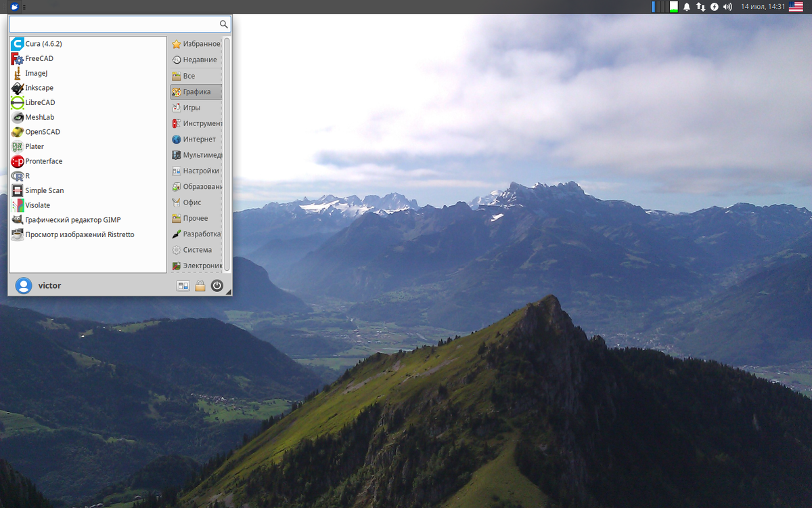Viewport: 812px width, 508px height.
Task: Open the notifications bell in panel
Action: click(x=687, y=7)
